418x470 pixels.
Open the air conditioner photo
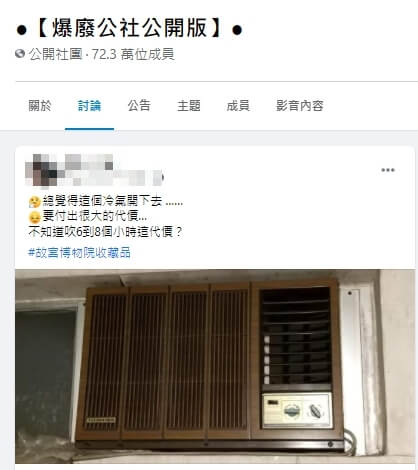[x=215, y=366]
